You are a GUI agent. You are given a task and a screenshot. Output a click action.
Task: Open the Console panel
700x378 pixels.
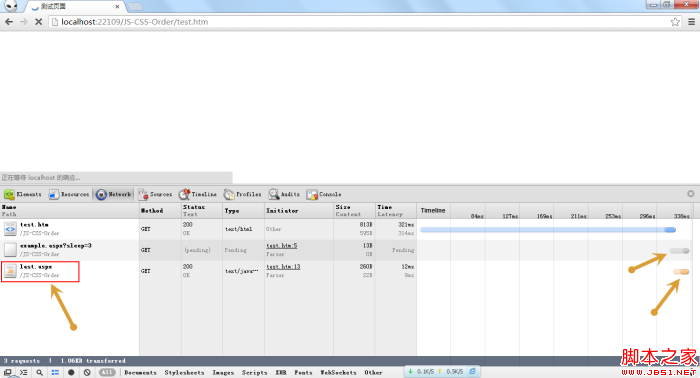(x=324, y=195)
